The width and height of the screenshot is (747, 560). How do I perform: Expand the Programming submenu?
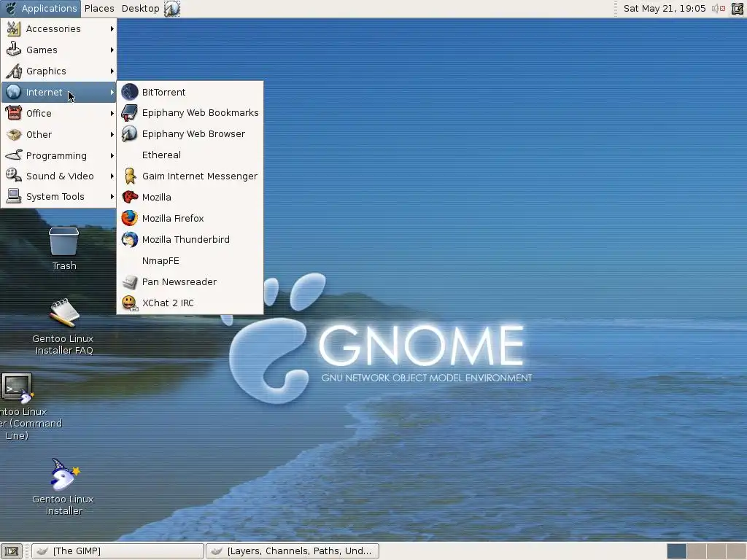click(x=58, y=156)
